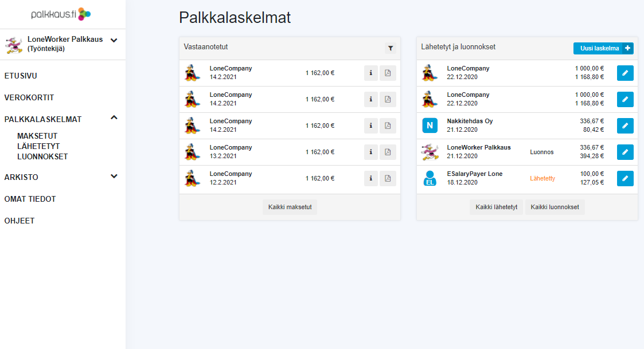The image size is (644, 349).
Task: Open the LoneWorker Palkkaus account dropdown
Action: [114, 40]
